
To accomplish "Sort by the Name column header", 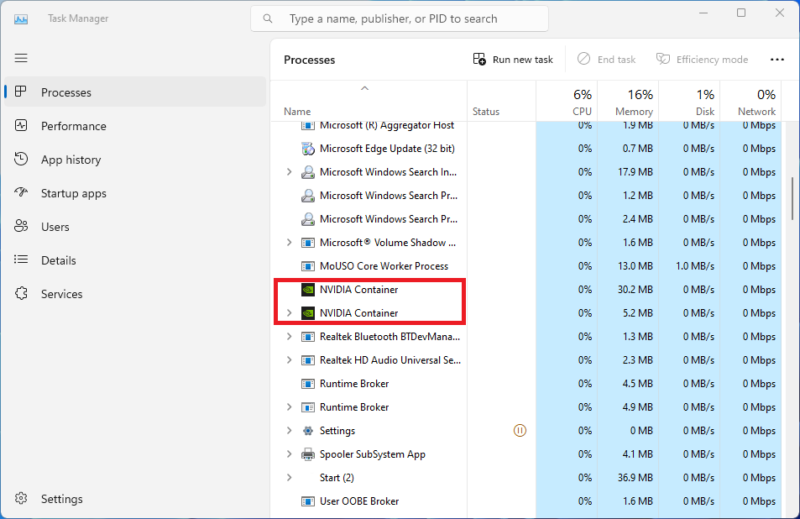I will [x=369, y=101].
